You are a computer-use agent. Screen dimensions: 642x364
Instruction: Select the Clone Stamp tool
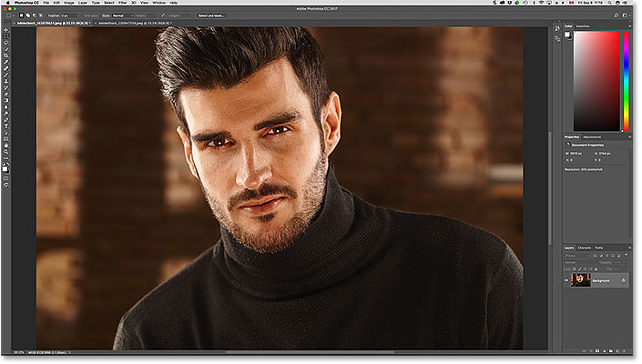[5, 81]
